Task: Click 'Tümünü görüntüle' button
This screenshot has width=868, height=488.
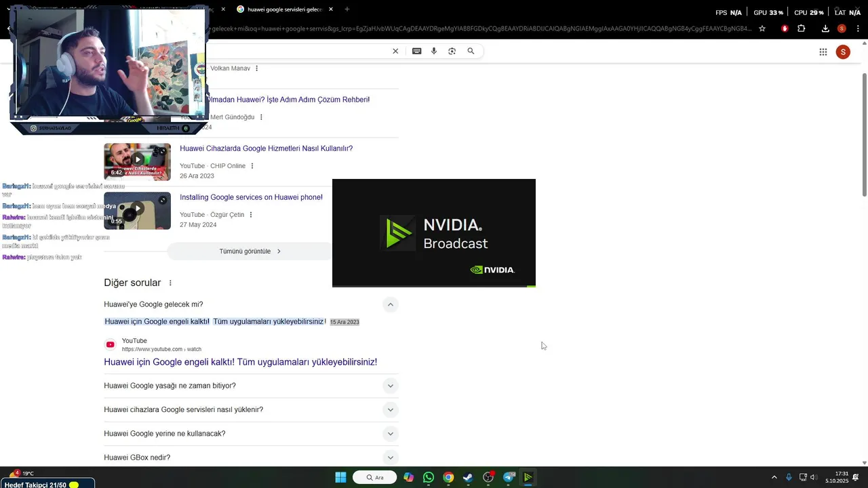Action: click(x=250, y=251)
